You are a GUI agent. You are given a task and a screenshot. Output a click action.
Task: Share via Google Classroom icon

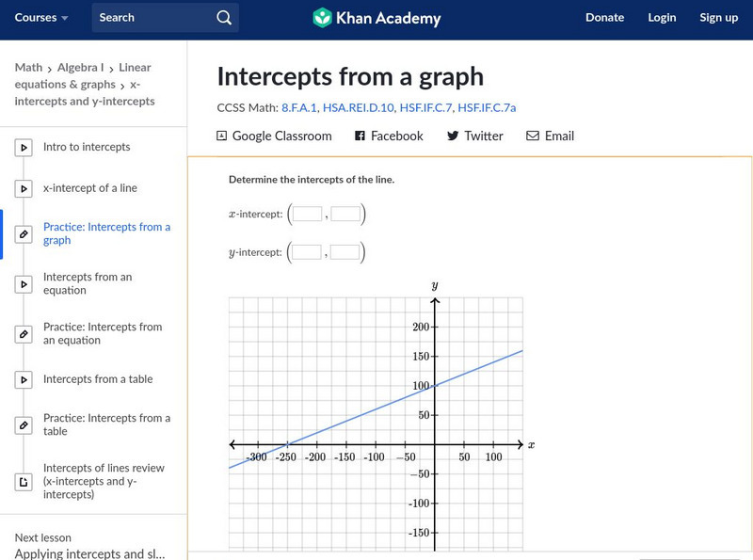point(222,136)
